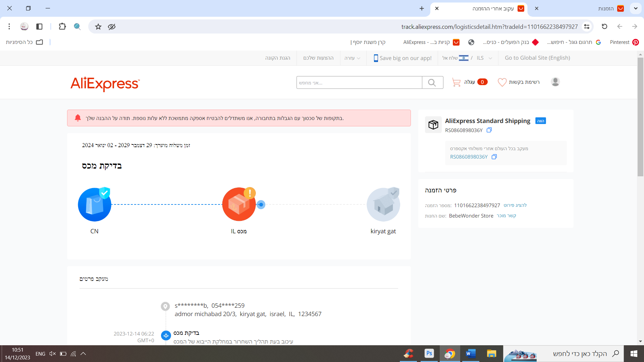Open Buyer Protection menu item
This screenshot has width=644, height=362.
pyautogui.click(x=278, y=58)
